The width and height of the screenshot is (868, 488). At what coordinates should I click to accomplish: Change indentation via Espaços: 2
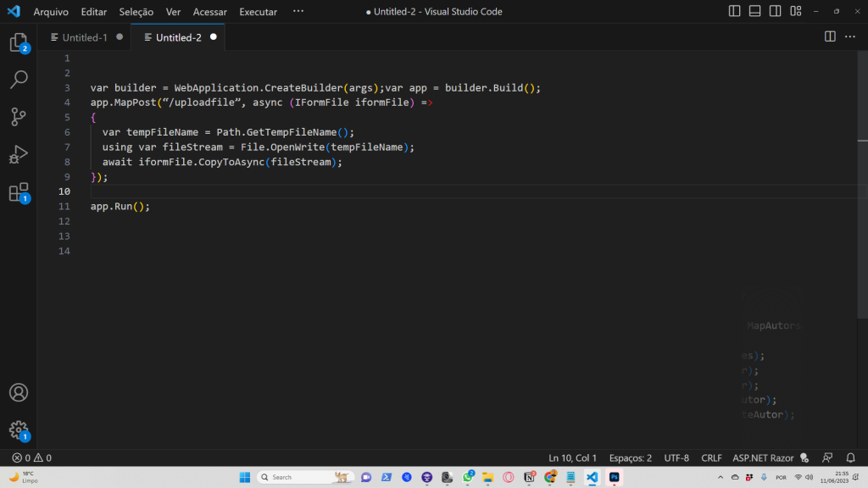click(x=631, y=457)
